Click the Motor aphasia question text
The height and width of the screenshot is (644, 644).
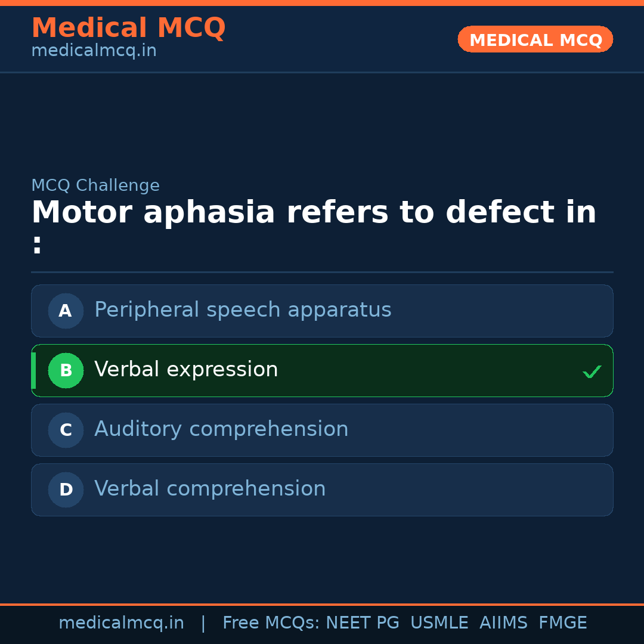(314, 213)
